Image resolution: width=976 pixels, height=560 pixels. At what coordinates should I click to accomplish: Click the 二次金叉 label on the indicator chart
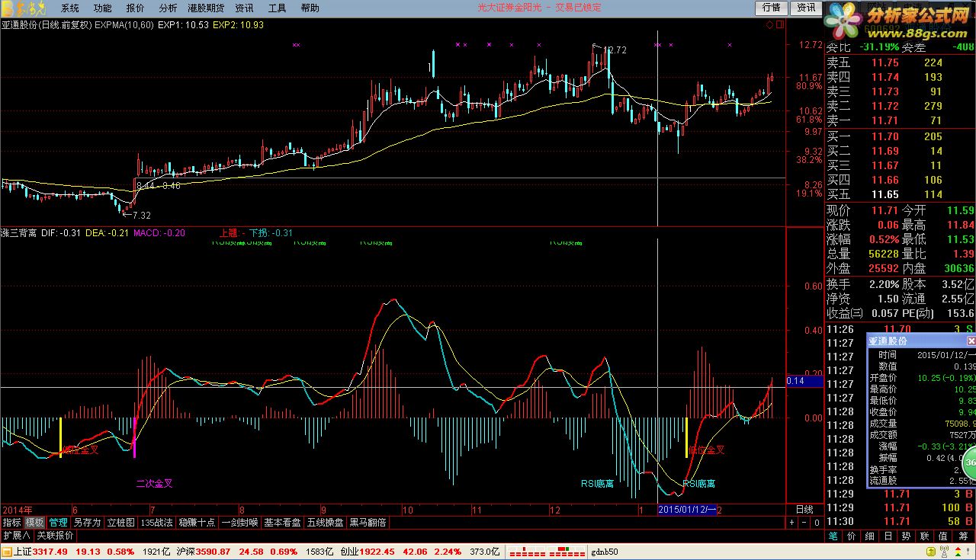coord(154,483)
